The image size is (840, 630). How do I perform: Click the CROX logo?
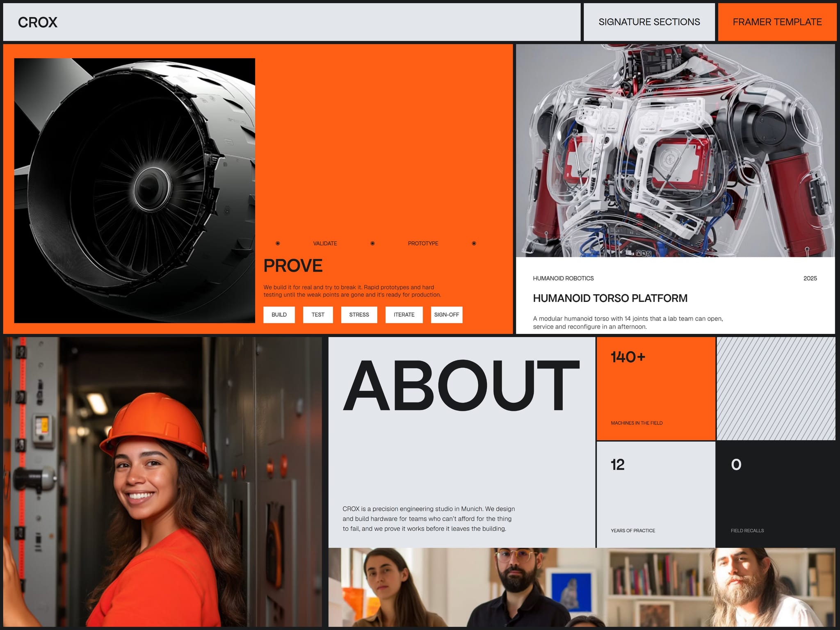click(x=38, y=22)
